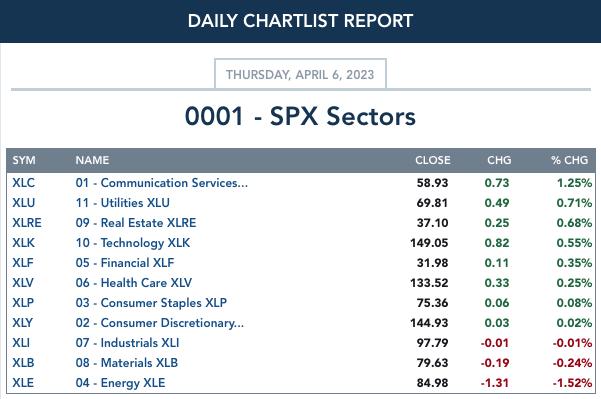Viewport: 601px width, 399px height.
Task: Click 02 - Consumer Discretionary name link
Action: point(159,323)
